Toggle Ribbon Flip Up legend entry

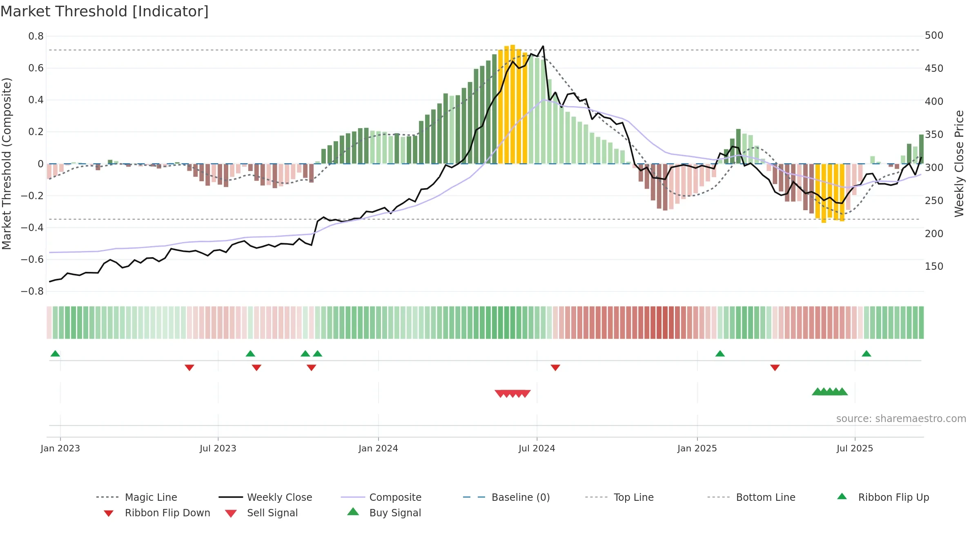coord(883,497)
